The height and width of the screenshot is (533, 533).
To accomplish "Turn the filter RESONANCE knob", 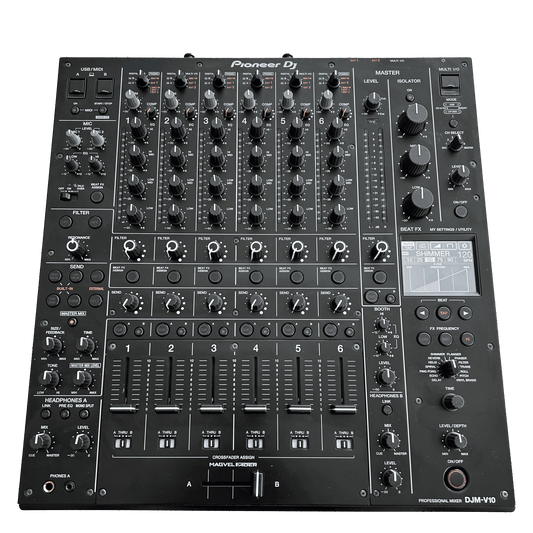I will pyautogui.click(x=76, y=248).
